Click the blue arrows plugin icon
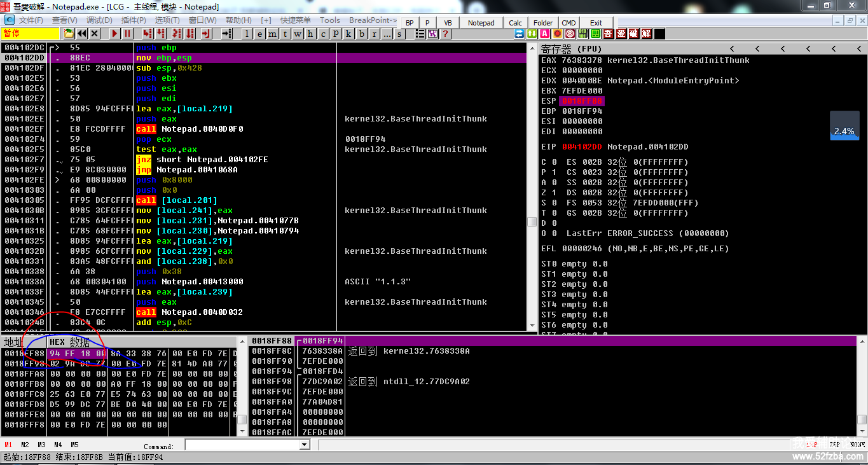 [x=519, y=34]
